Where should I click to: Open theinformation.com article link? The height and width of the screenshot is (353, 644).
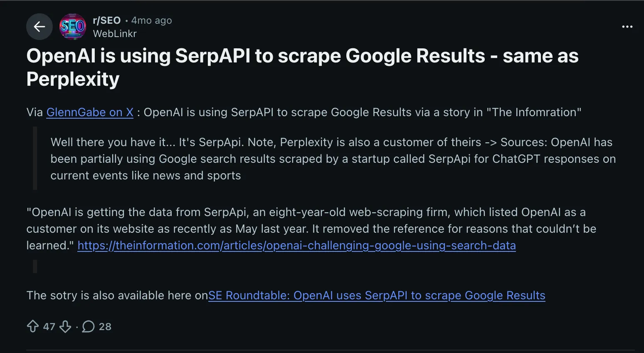click(x=296, y=246)
